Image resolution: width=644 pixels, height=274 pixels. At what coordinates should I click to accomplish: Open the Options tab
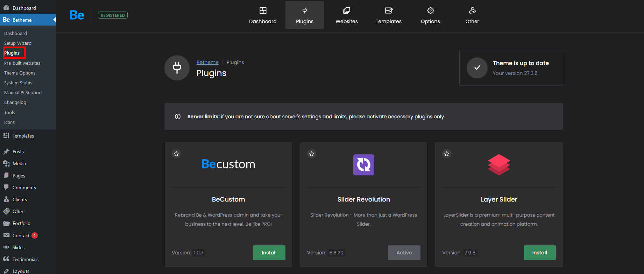point(430,15)
